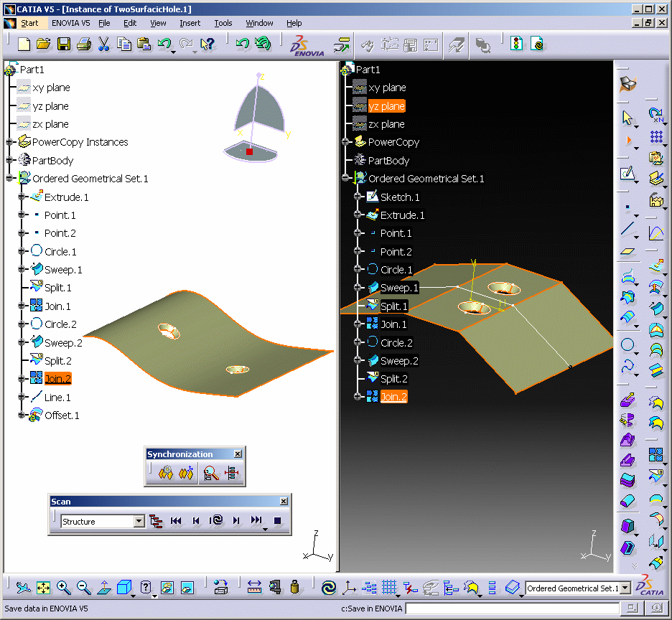Click the Fit All In view icon
672x620 pixels.
pos(43,588)
